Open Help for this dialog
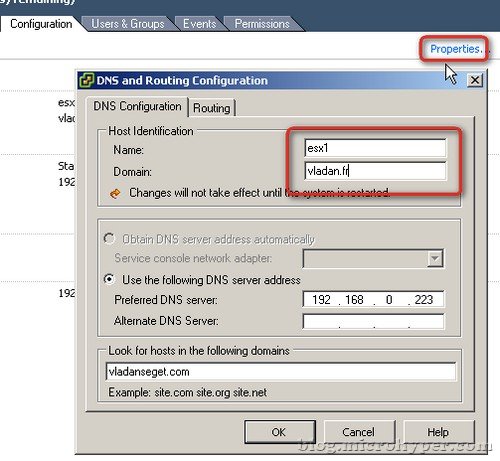This screenshot has height=461, width=500. [x=438, y=432]
